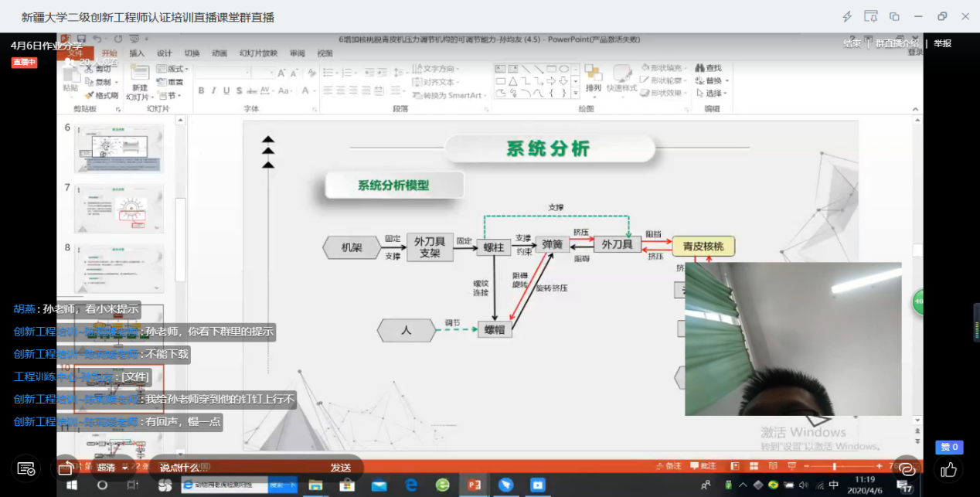Click End (结束) live stream link
This screenshot has width=980, height=497.
pyautogui.click(x=852, y=43)
